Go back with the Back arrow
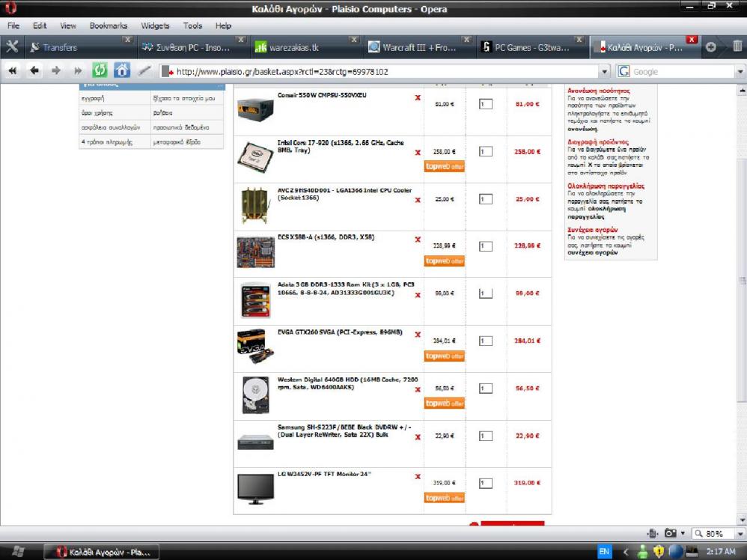This screenshot has height=560, width=747. [x=34, y=71]
